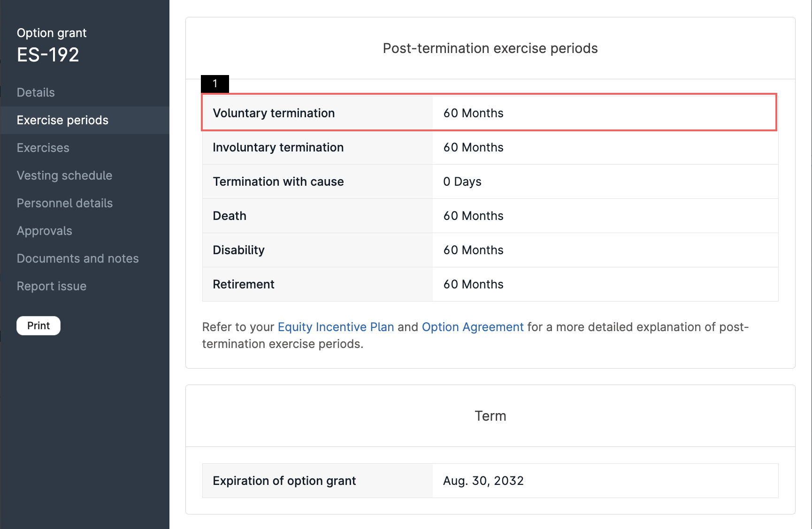812x529 pixels.
Task: Click the Involuntary termination row label
Action: pos(278,147)
